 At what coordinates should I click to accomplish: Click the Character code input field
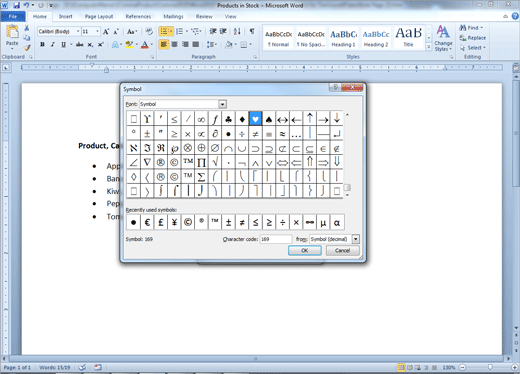click(276, 239)
